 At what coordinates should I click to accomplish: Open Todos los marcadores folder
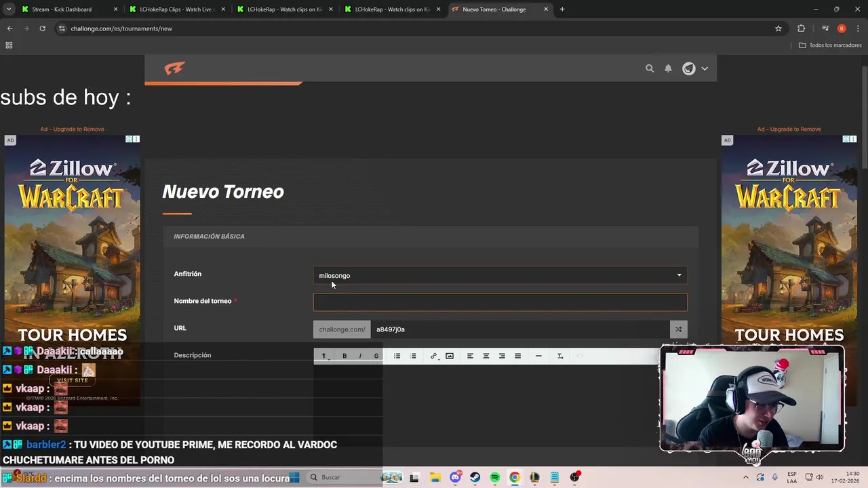830,45
